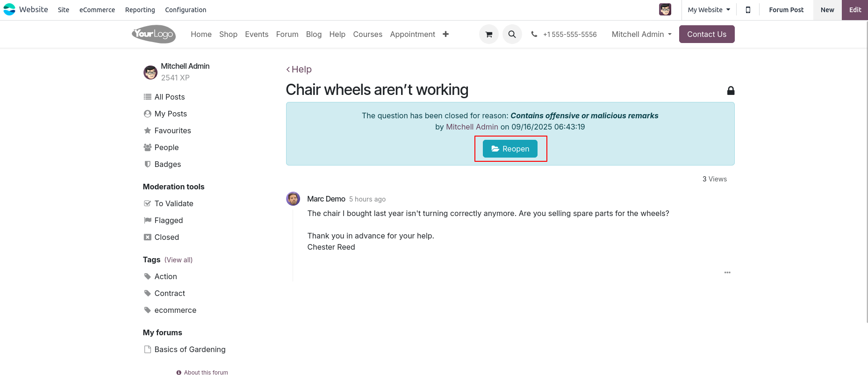Open the Configuration menu
The image size is (868, 375).
pyautogui.click(x=186, y=10)
